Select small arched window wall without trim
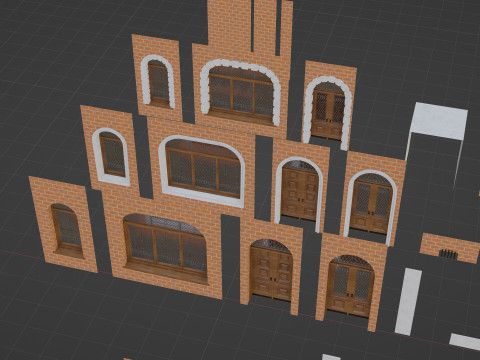The height and width of the screenshot is (360, 480). tap(63, 225)
